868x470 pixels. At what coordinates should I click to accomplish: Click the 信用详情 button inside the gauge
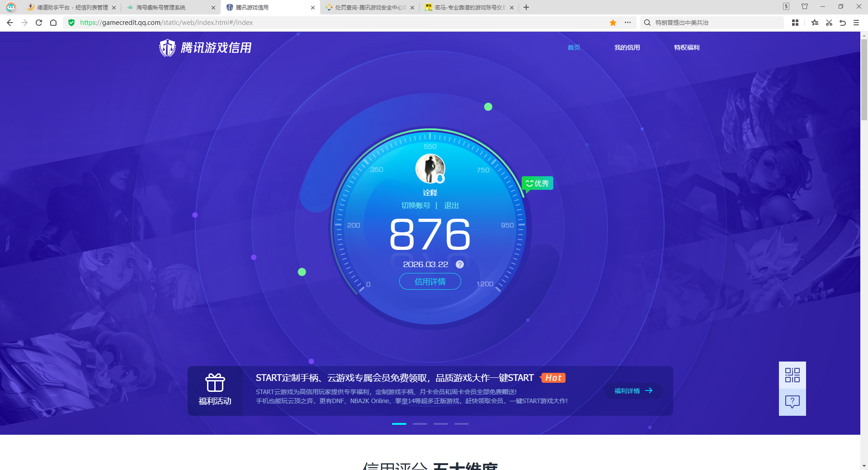pyautogui.click(x=429, y=282)
